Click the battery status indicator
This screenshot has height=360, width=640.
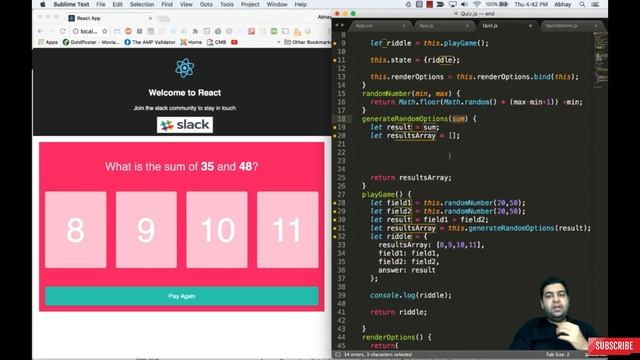coord(497,4)
